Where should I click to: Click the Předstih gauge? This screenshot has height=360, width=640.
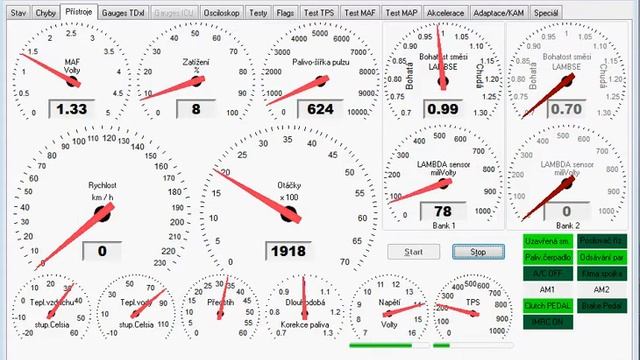(220, 308)
